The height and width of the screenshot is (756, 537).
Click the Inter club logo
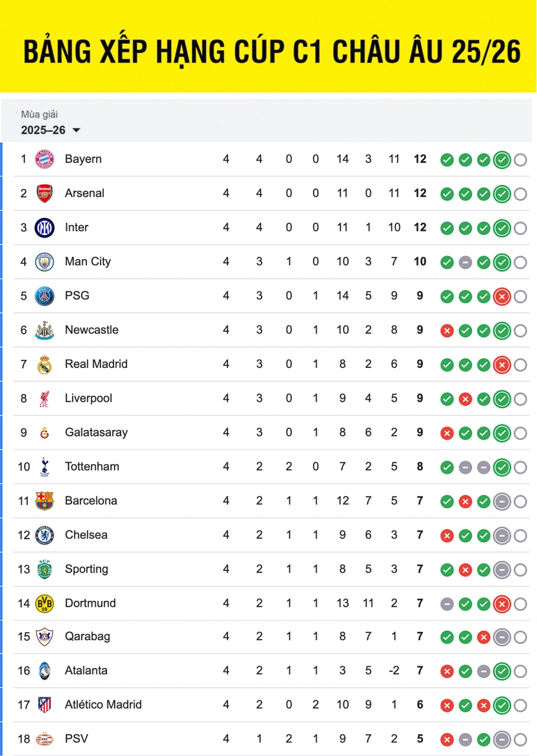point(44,228)
